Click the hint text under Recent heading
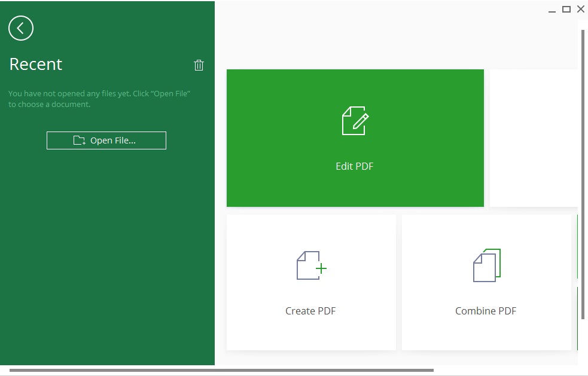Viewport: 588px width, 376px height. 99,99
